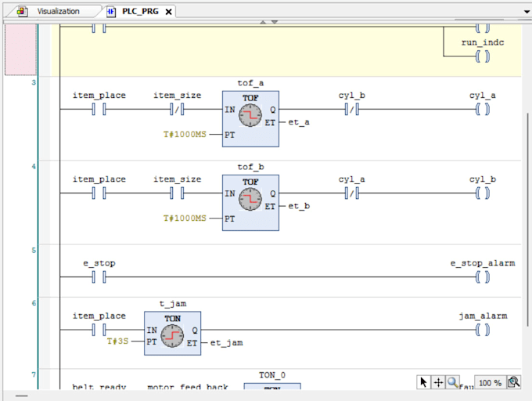Select item_size contact in rung 4
The height and width of the screenshot is (401, 532).
tap(177, 193)
